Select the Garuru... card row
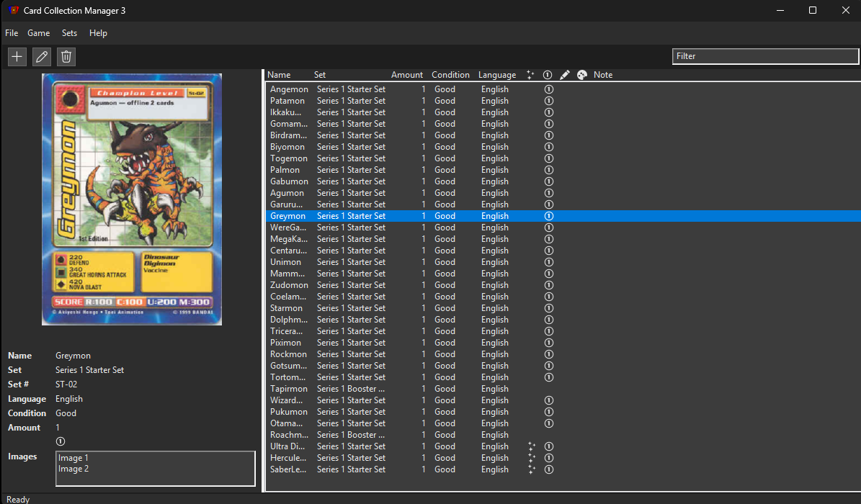The image size is (861, 504). click(x=563, y=204)
